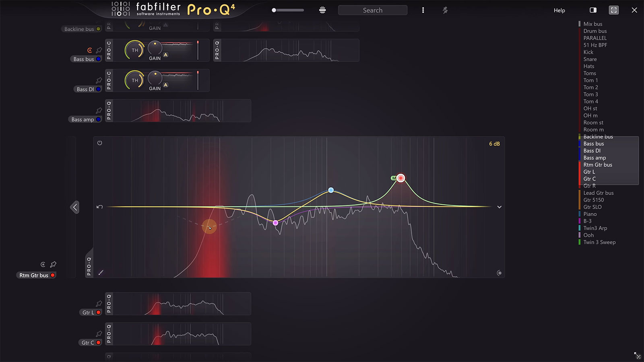Image resolution: width=644 pixels, height=362 pixels.
Task: Jump to Kick in the instance list
Action: [588, 52]
